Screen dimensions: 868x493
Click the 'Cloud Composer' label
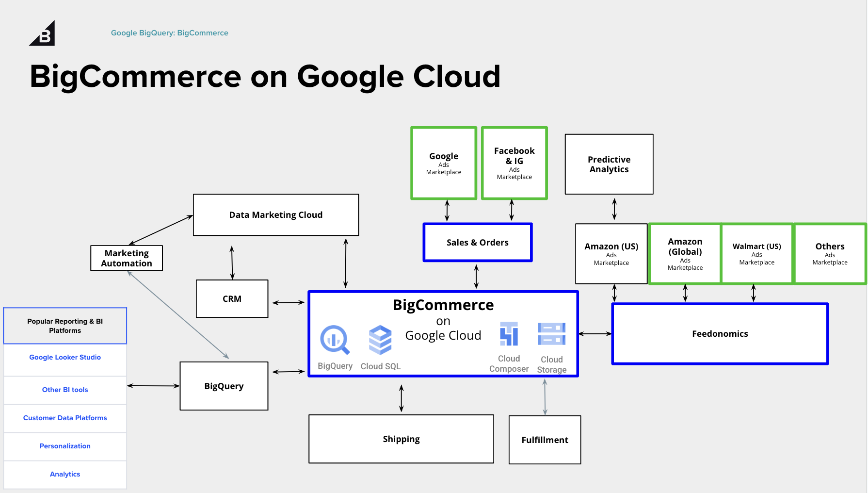click(x=509, y=364)
